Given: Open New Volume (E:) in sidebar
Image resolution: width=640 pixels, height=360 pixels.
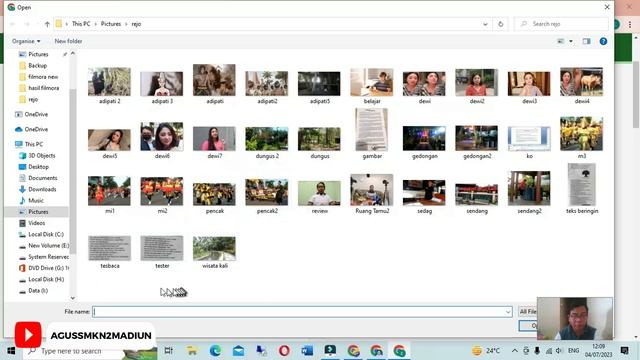Looking at the screenshot, I should click(x=48, y=245).
